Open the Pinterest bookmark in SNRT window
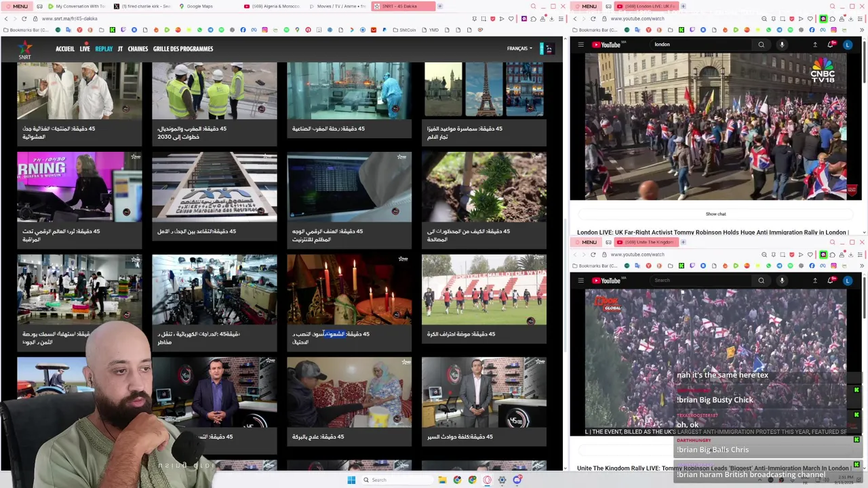868x488 pixels. coord(308,30)
